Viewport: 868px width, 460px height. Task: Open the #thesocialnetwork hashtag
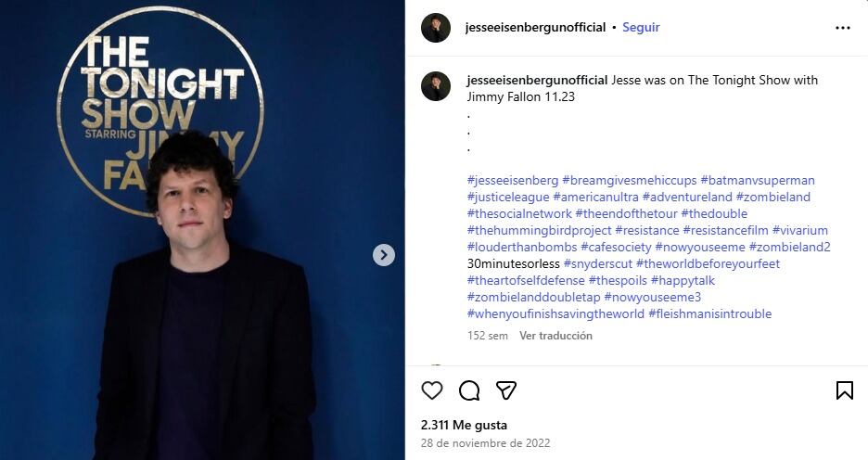[x=519, y=213]
